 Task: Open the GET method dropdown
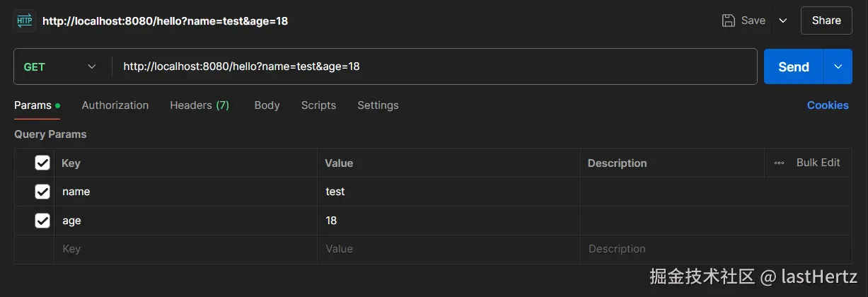(61, 66)
